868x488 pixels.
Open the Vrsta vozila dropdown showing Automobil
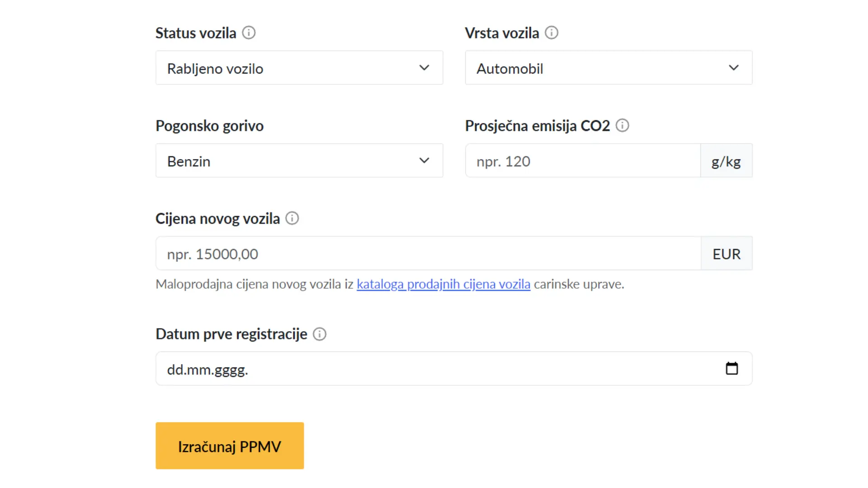click(608, 68)
